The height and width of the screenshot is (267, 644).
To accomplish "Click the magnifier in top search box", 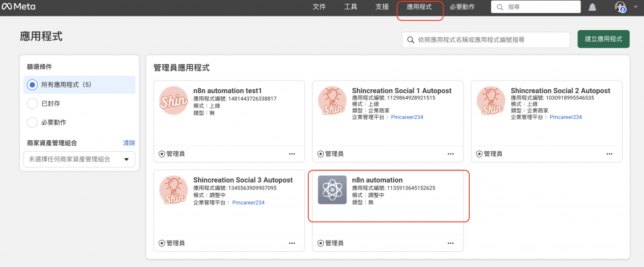I will tap(500, 7).
